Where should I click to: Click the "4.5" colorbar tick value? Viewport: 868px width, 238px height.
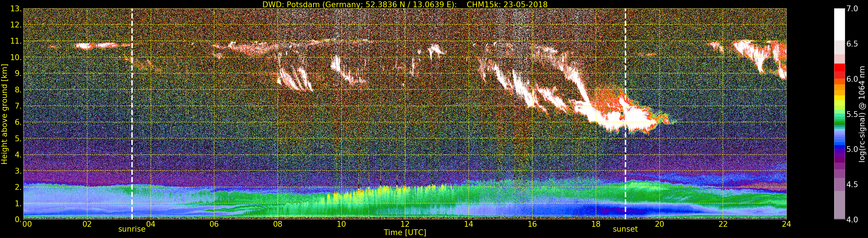pos(852,185)
